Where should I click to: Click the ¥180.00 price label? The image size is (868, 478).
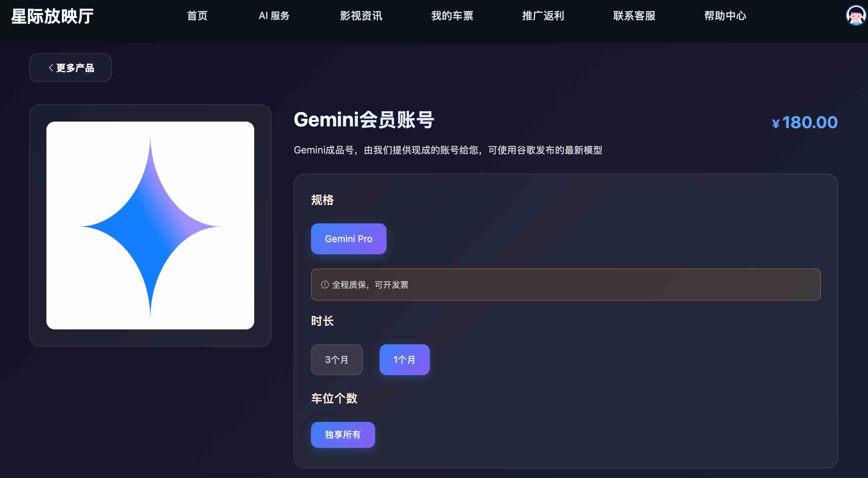[805, 122]
